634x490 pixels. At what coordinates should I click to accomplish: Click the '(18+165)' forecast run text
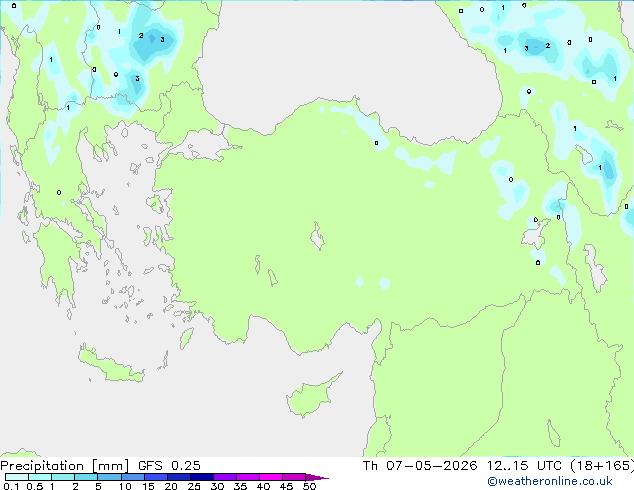click(602, 466)
